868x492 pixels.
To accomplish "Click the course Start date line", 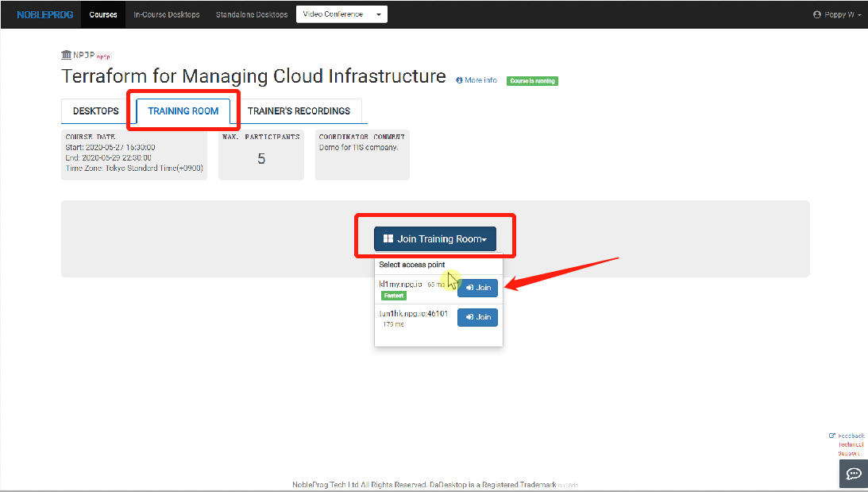I will click(110, 147).
